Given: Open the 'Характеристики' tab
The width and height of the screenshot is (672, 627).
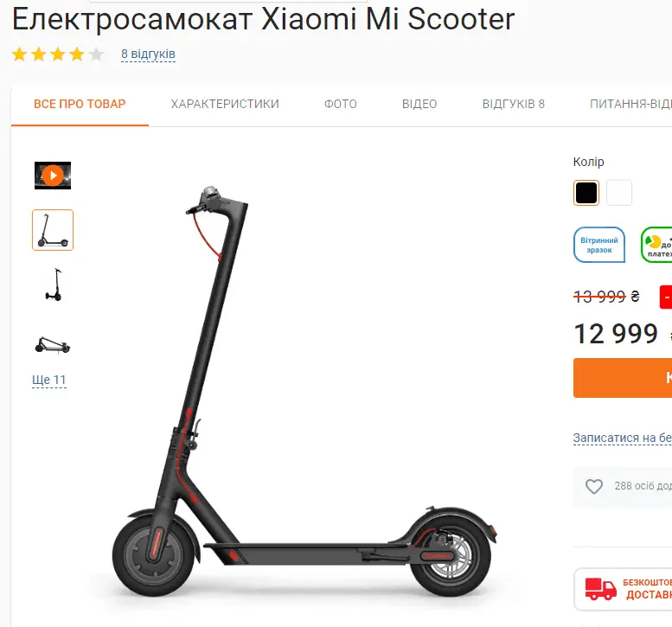Looking at the screenshot, I should click(x=225, y=104).
